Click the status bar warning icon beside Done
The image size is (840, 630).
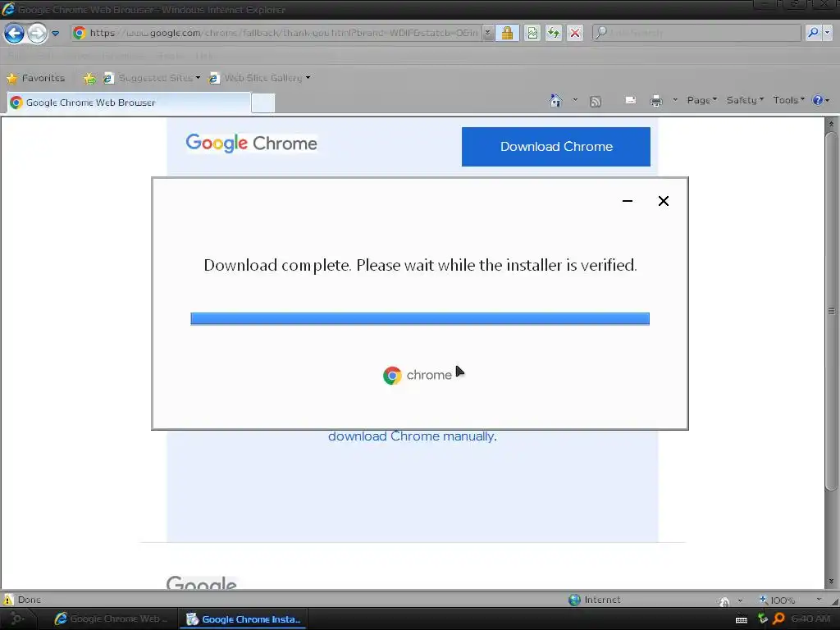[x=8, y=600]
